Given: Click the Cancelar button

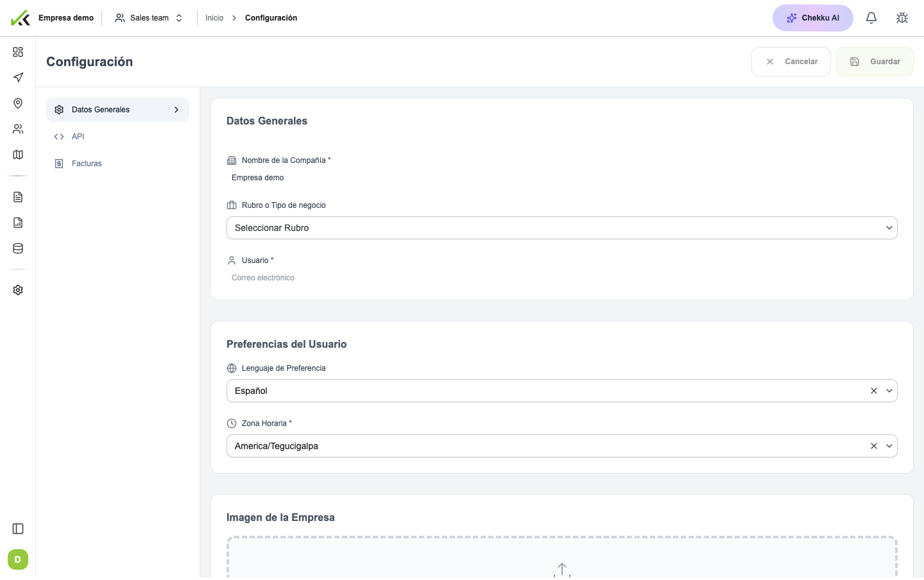Looking at the screenshot, I should click(791, 62).
